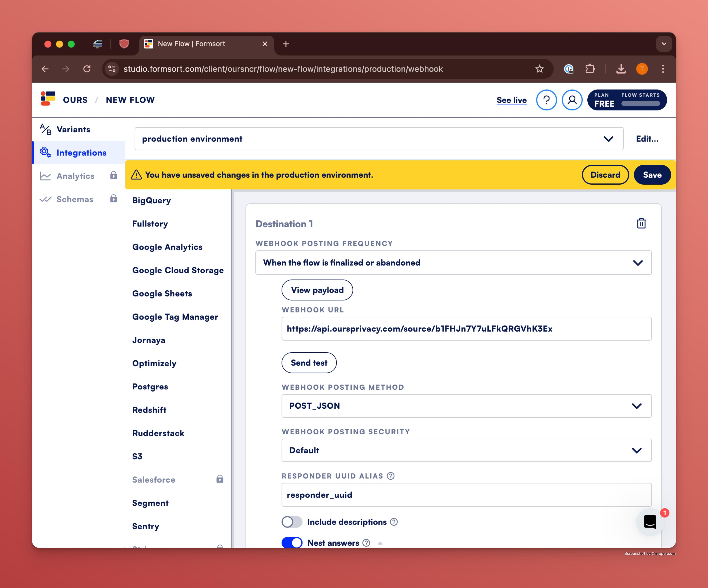Open POST_JSON posting method dropdown
Image resolution: width=708 pixels, height=588 pixels.
[466, 406]
